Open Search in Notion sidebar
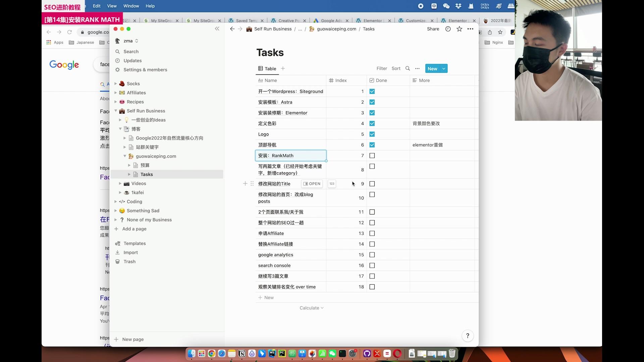The height and width of the screenshot is (362, 644). pyautogui.click(x=131, y=52)
